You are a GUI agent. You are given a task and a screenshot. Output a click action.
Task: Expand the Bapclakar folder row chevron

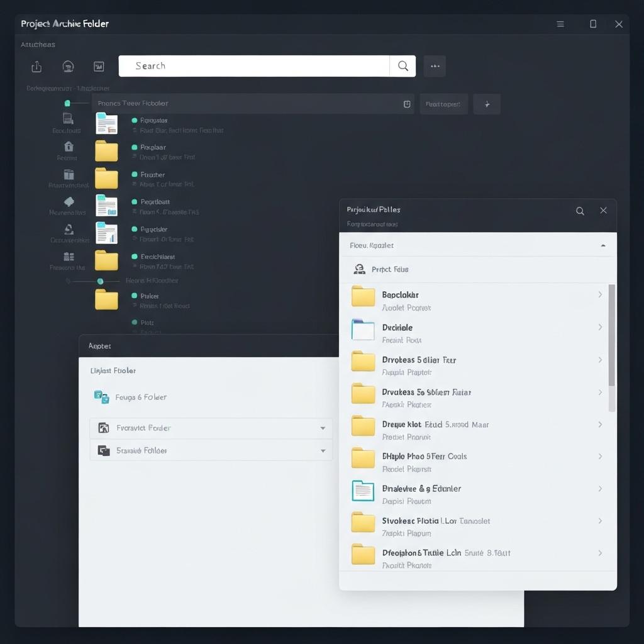(600, 294)
